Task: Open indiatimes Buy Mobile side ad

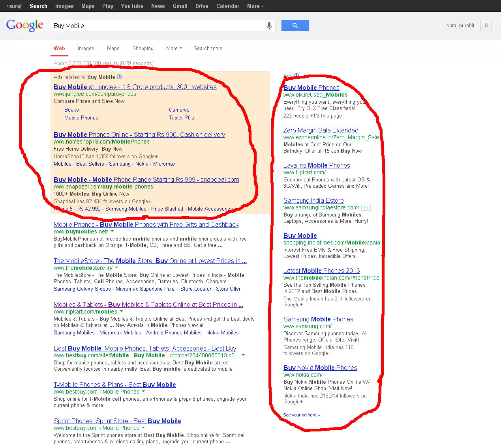Action: click(x=300, y=235)
